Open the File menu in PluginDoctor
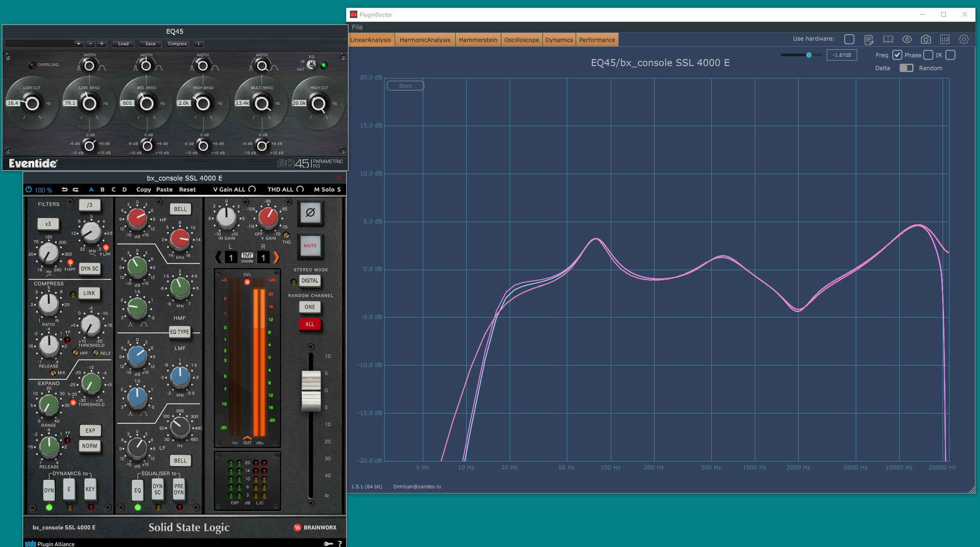 (x=357, y=27)
